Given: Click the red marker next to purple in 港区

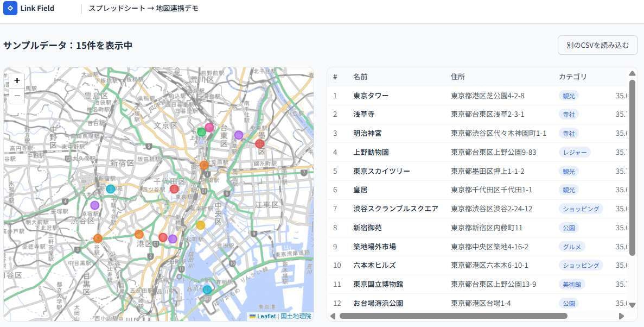Looking at the screenshot, I should coord(163,237).
